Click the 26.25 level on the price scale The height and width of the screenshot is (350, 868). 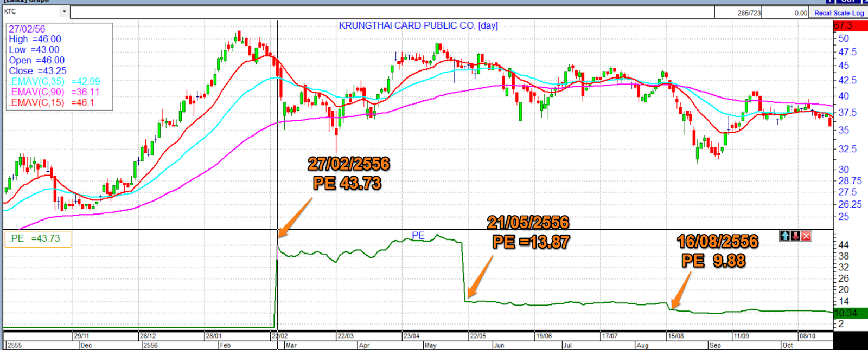850,204
